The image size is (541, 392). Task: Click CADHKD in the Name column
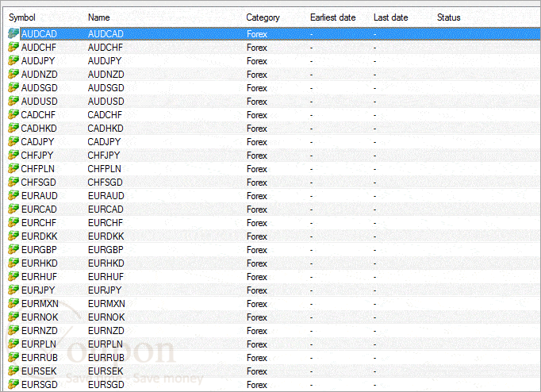[106, 128]
